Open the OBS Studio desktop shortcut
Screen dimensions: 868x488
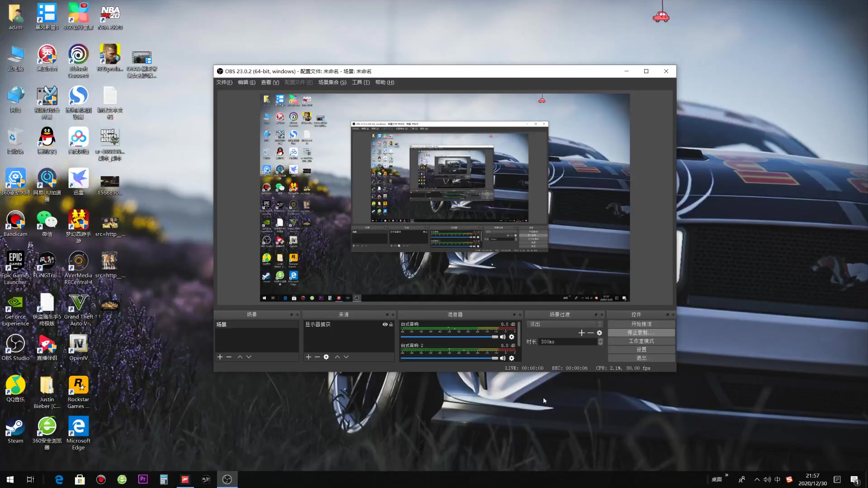click(x=15, y=348)
